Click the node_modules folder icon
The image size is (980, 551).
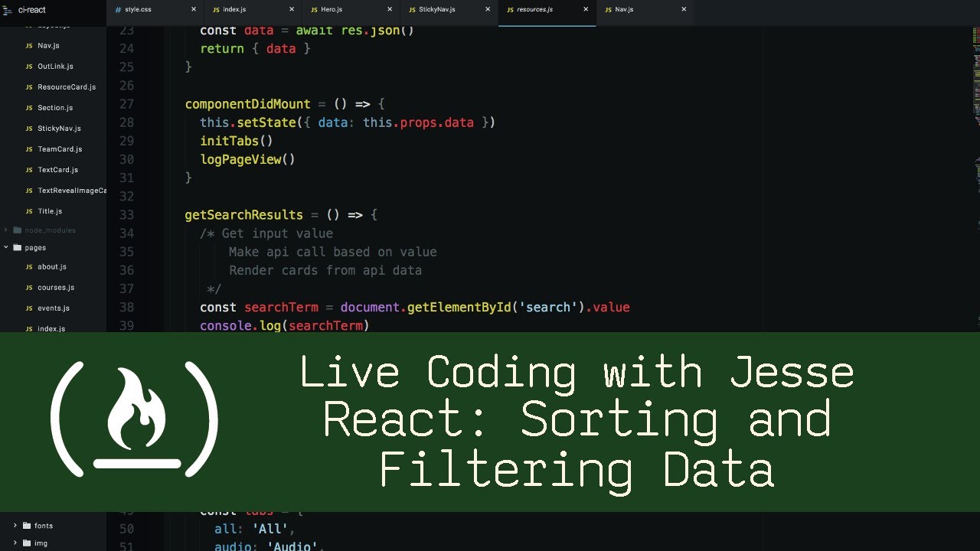tap(17, 230)
